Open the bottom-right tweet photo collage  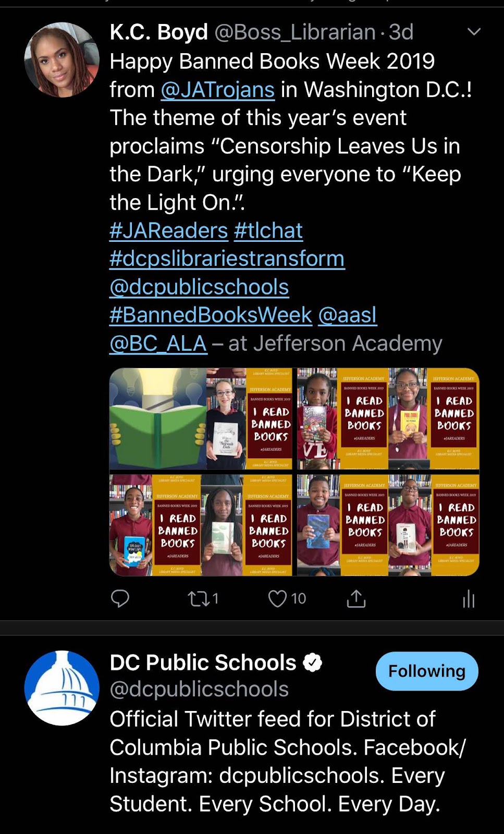coord(388,525)
